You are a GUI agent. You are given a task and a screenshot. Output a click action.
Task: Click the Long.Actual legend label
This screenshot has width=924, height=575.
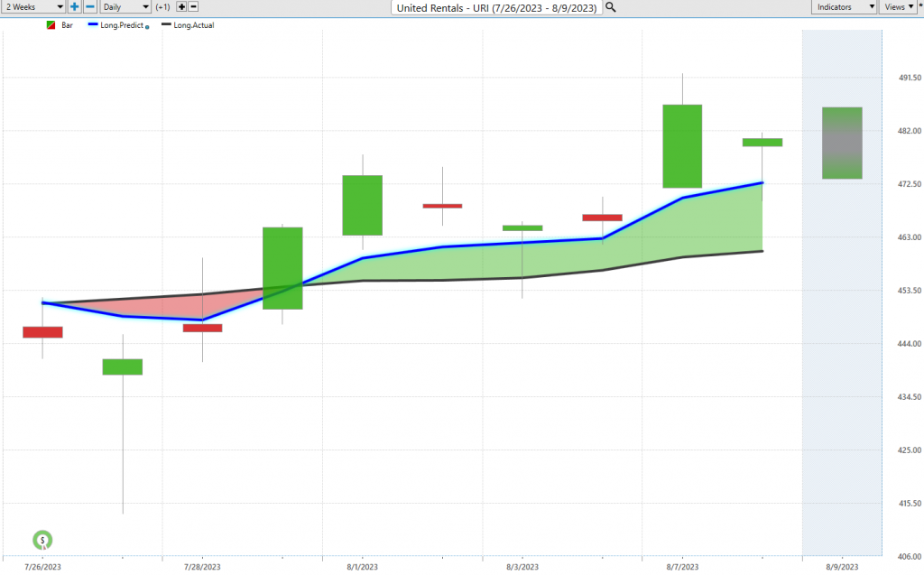pos(194,25)
